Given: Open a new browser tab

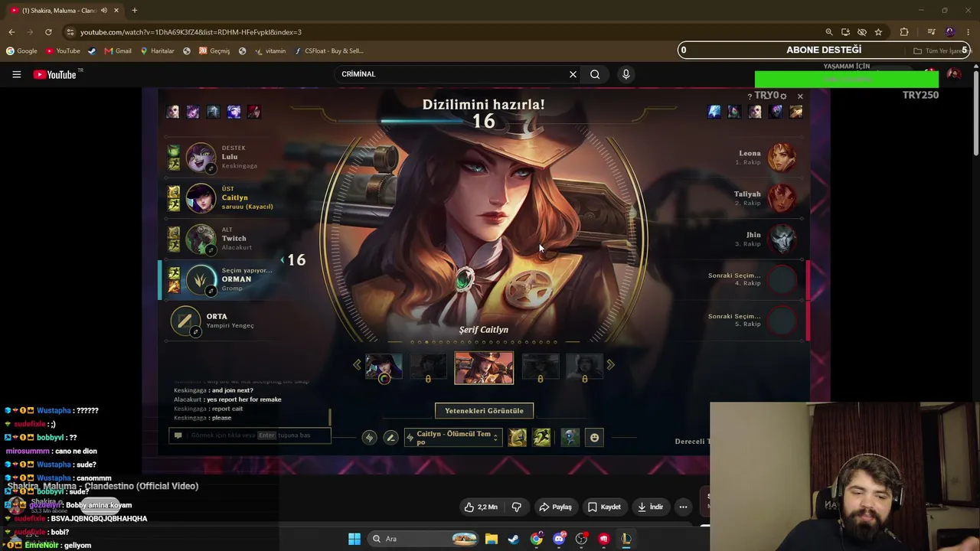Looking at the screenshot, I should point(134,10).
